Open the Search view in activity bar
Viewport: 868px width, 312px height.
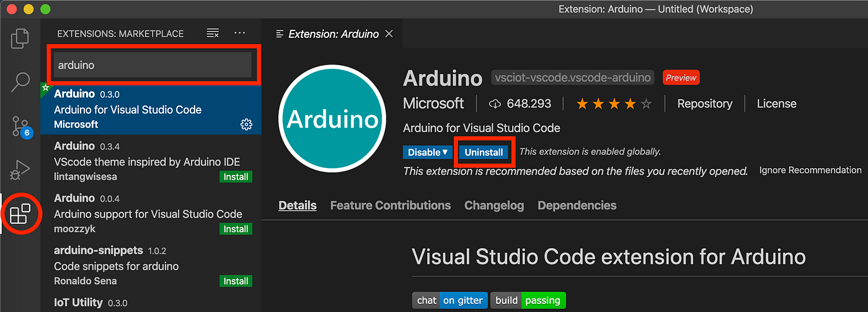(x=20, y=81)
